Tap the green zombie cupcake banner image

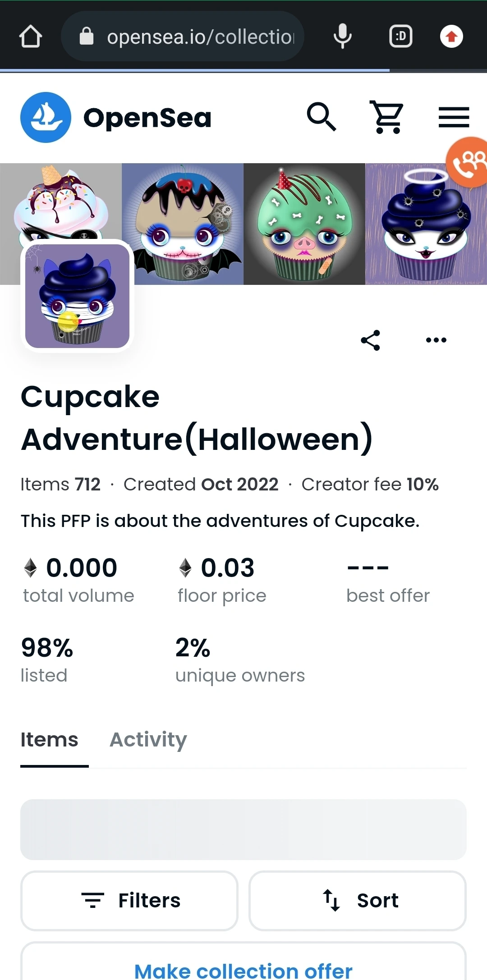click(x=304, y=224)
